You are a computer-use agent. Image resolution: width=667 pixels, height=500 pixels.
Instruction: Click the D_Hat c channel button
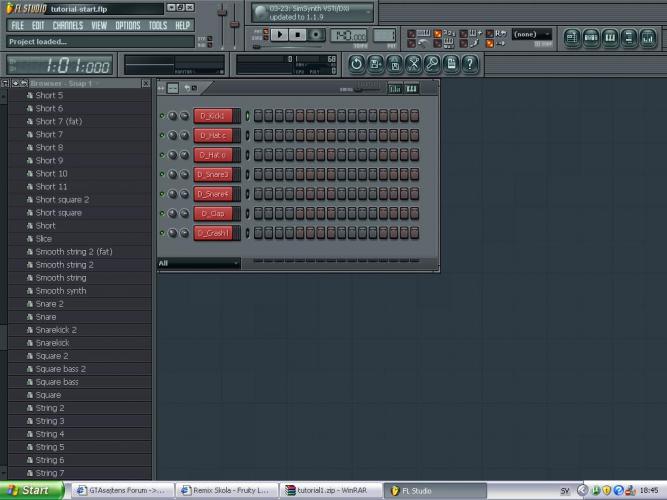(216, 135)
